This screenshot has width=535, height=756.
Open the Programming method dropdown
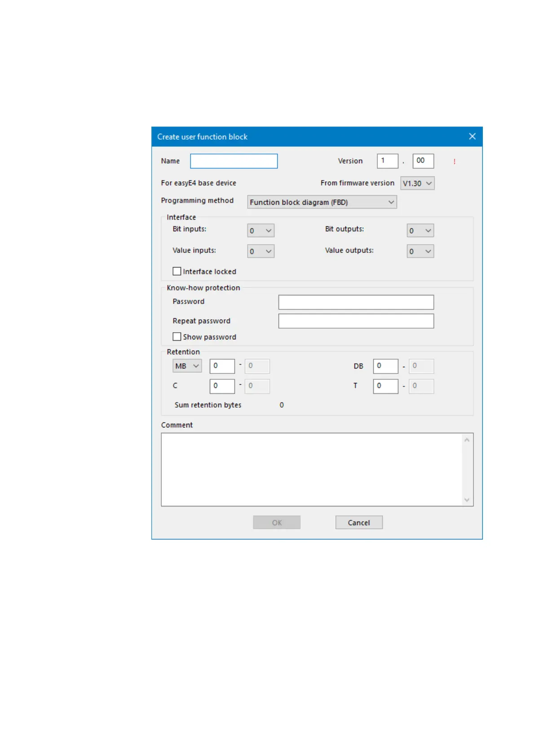coord(322,202)
